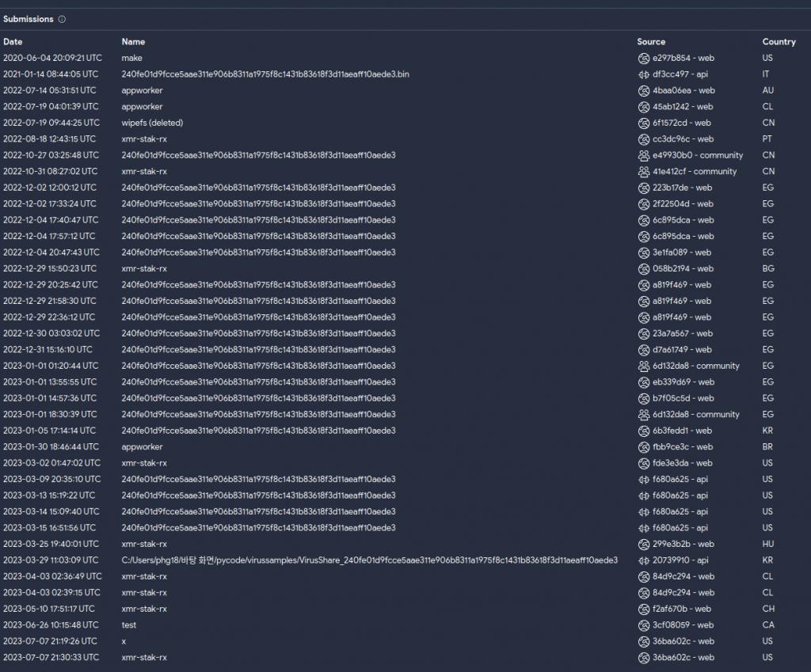Click web icon beside 3cf08059
Image resolution: width=811 pixels, height=672 pixels.
[x=643, y=625]
